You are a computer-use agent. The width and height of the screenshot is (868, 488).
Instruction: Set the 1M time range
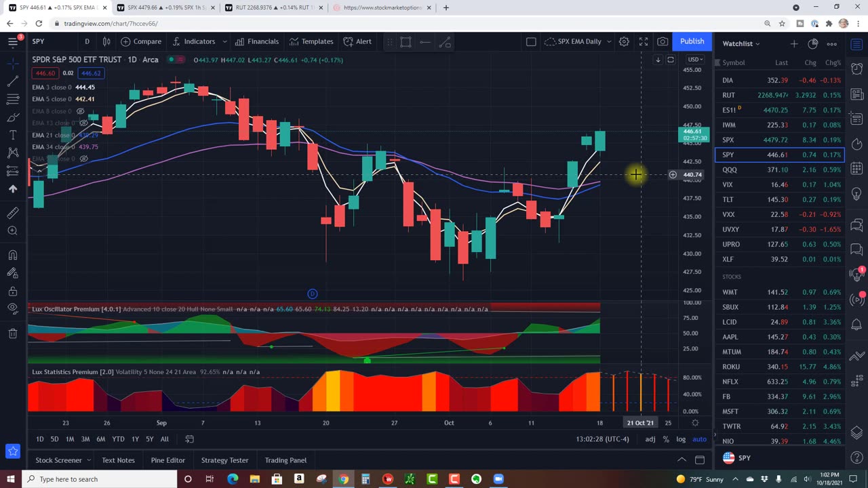coord(70,439)
